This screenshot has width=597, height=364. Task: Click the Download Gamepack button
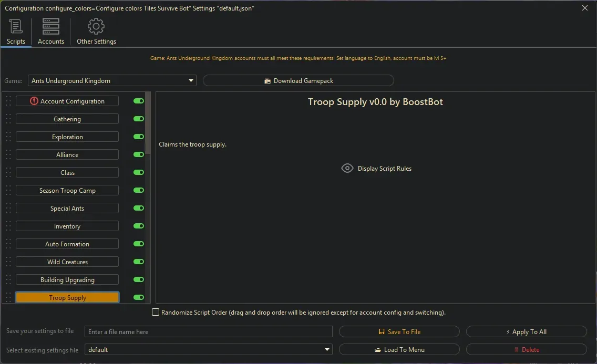pos(298,81)
